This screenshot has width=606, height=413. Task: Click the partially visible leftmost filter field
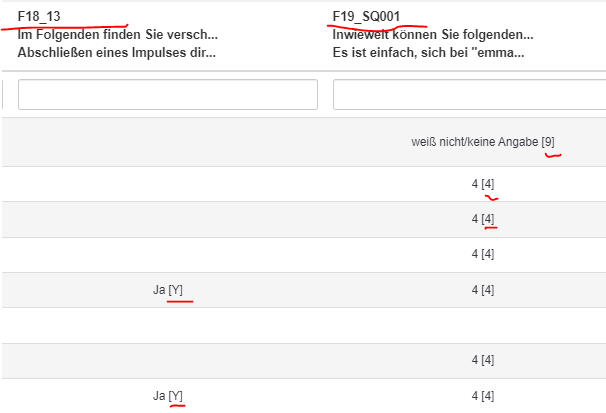(x=2, y=95)
